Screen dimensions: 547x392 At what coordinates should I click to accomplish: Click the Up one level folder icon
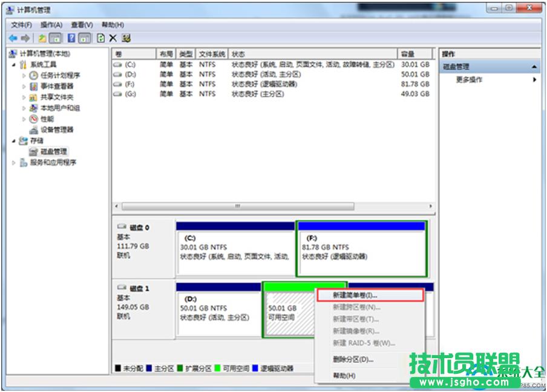click(x=42, y=38)
